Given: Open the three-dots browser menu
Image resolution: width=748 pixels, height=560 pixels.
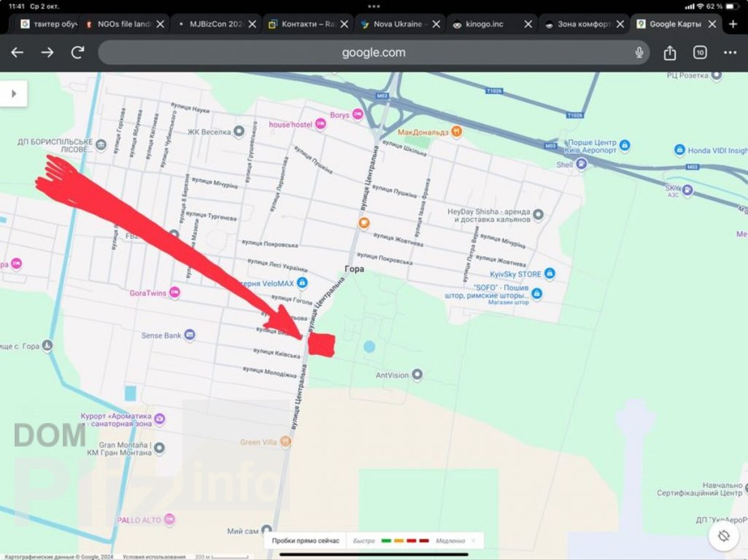Looking at the screenshot, I should [730, 52].
